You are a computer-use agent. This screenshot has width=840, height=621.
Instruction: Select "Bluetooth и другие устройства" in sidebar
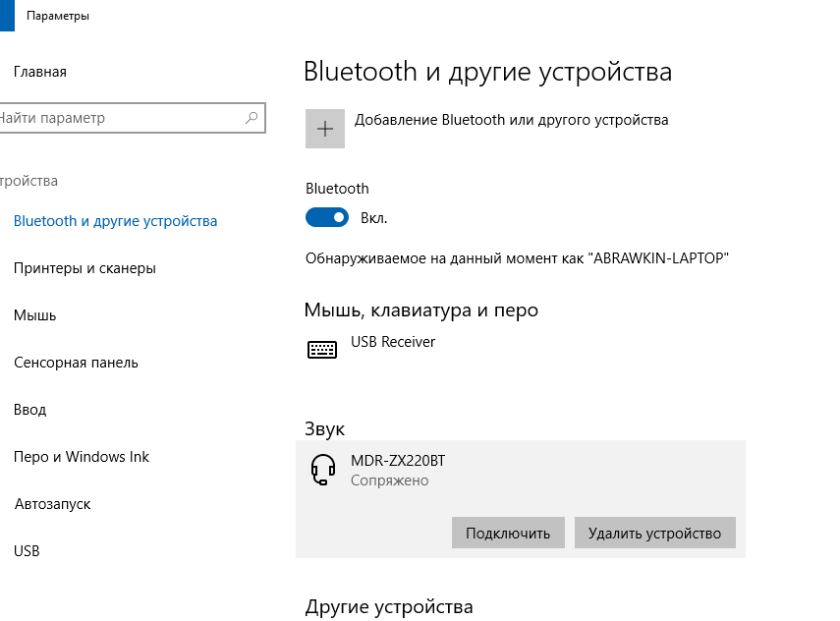coord(115,221)
